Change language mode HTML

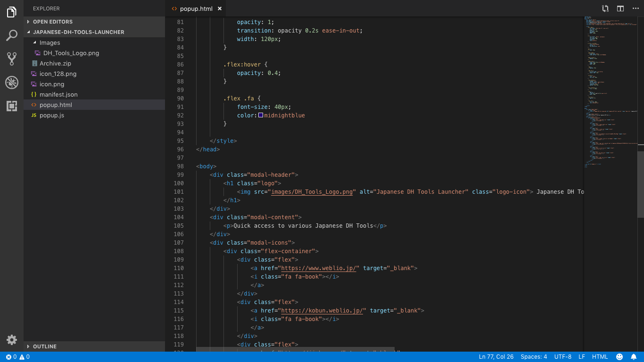click(x=600, y=357)
